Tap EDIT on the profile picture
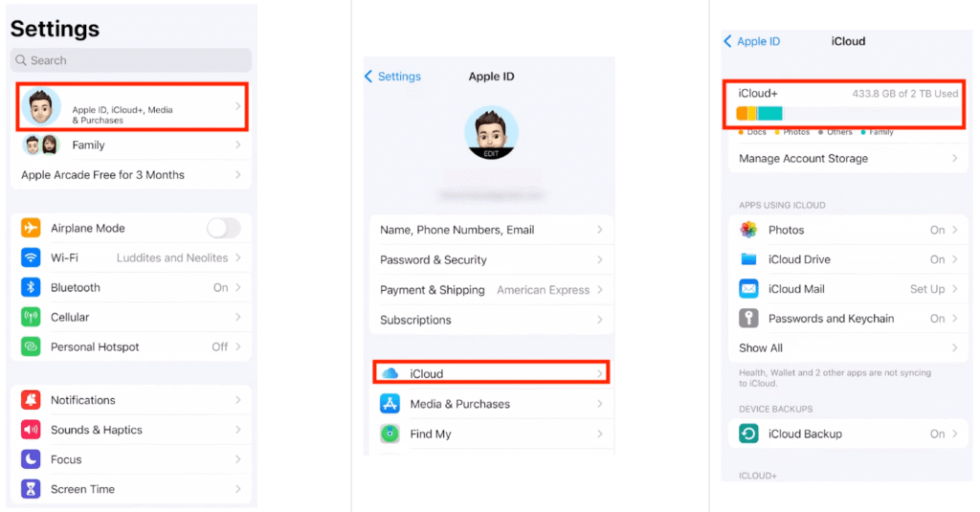 pos(491,153)
